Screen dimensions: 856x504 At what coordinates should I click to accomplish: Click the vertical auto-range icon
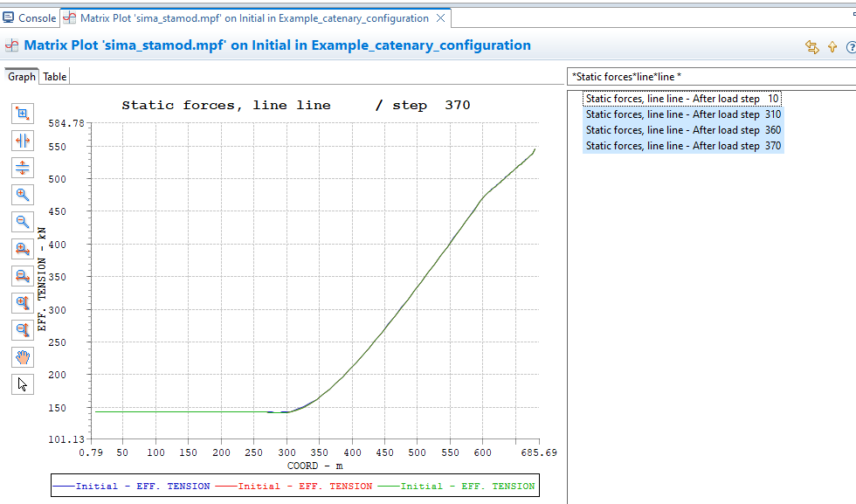pos(23,167)
